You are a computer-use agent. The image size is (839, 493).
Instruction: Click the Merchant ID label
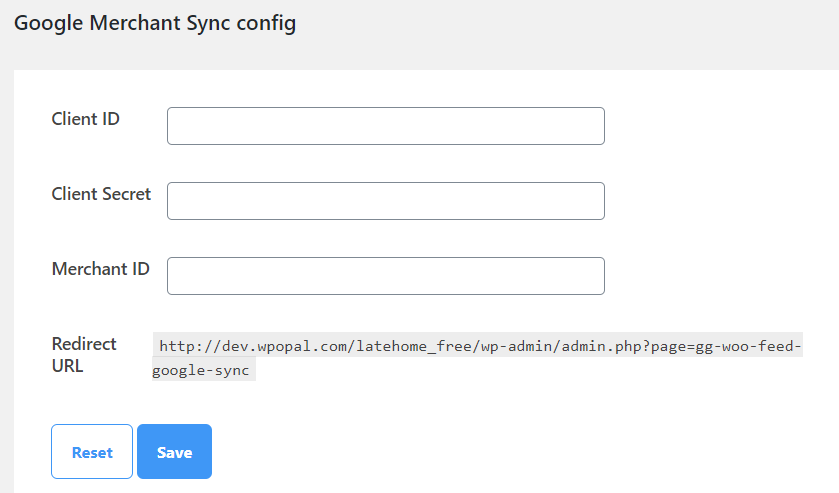pos(101,269)
